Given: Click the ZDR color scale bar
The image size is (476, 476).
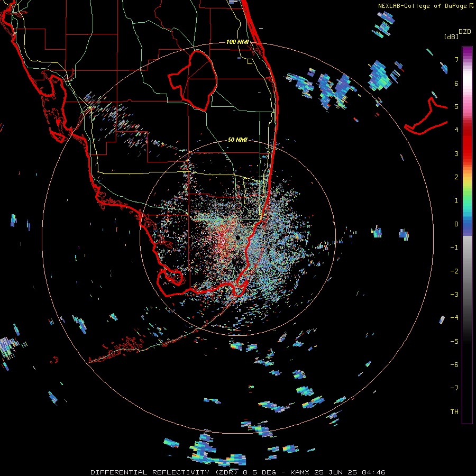Looking at the screenshot, I should coord(467,235).
